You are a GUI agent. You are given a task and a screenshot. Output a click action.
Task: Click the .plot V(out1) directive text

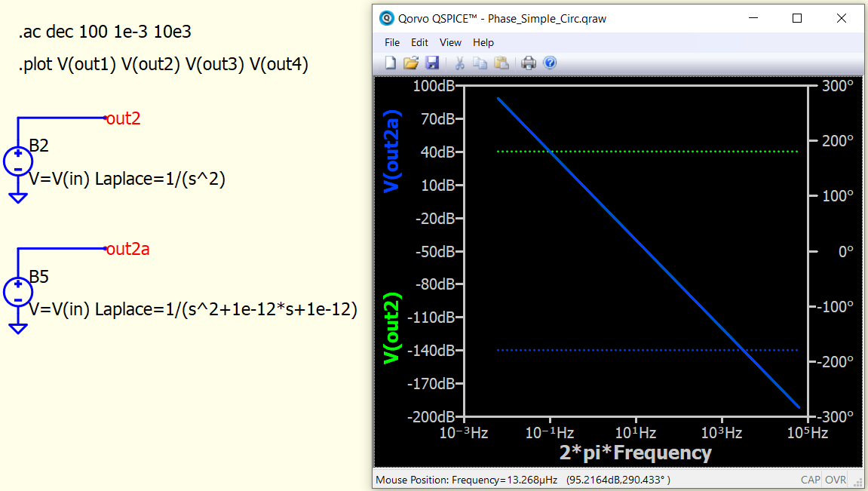point(164,64)
